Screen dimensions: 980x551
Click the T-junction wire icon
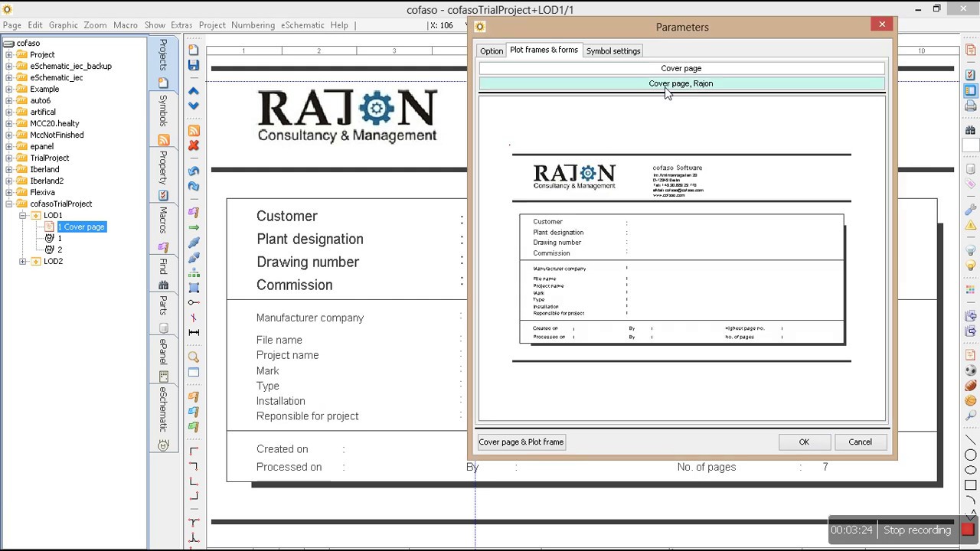194,523
